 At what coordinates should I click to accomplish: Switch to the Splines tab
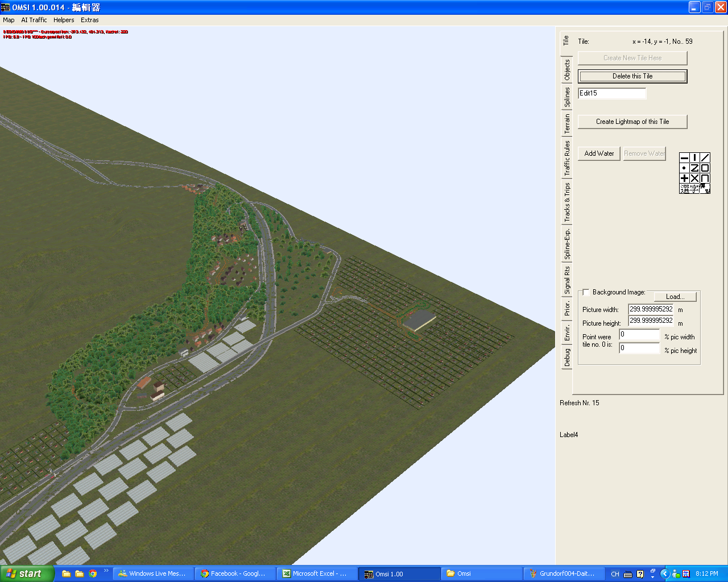pyautogui.click(x=567, y=97)
